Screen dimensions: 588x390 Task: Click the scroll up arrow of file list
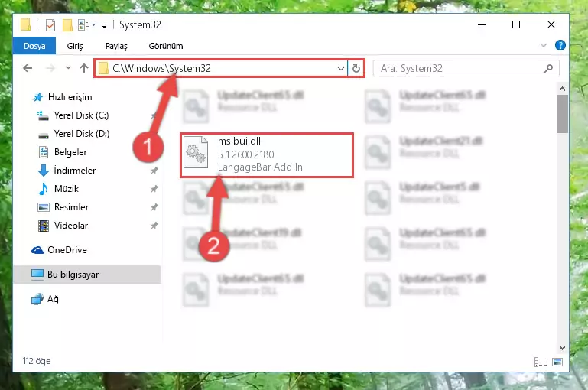click(x=562, y=89)
